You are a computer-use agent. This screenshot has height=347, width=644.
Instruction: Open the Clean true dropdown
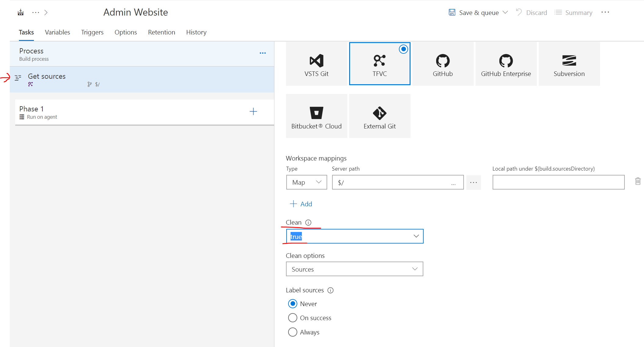point(355,236)
